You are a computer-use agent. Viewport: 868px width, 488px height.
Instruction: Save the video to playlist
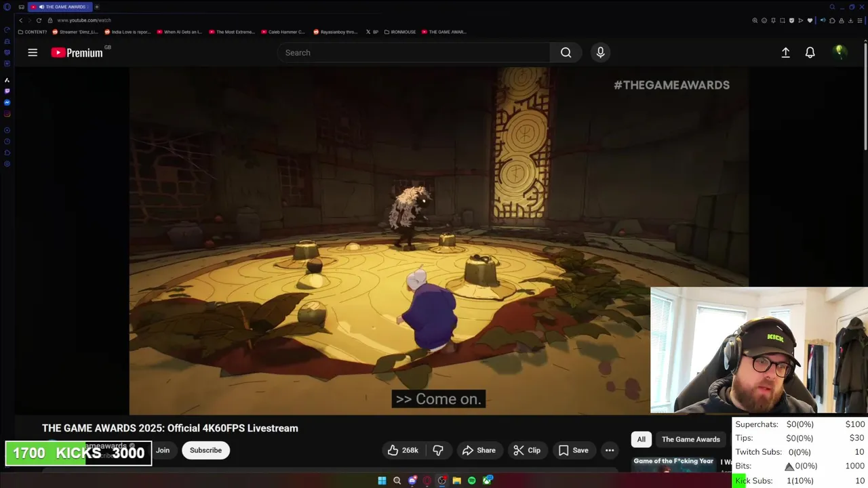point(574,450)
